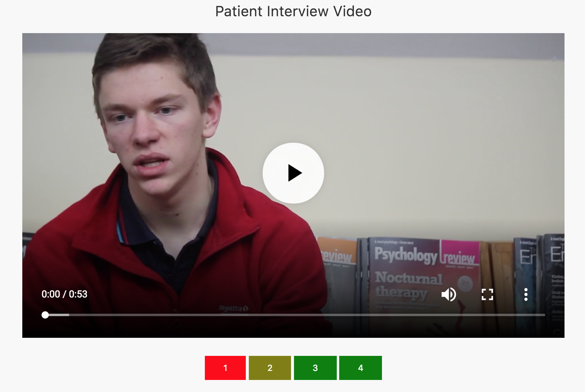
Task: Jump to the end of the video timeline
Action: [545, 315]
